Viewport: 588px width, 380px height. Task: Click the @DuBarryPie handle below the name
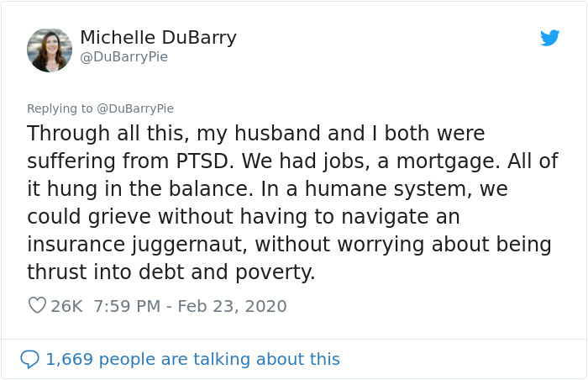[123, 57]
